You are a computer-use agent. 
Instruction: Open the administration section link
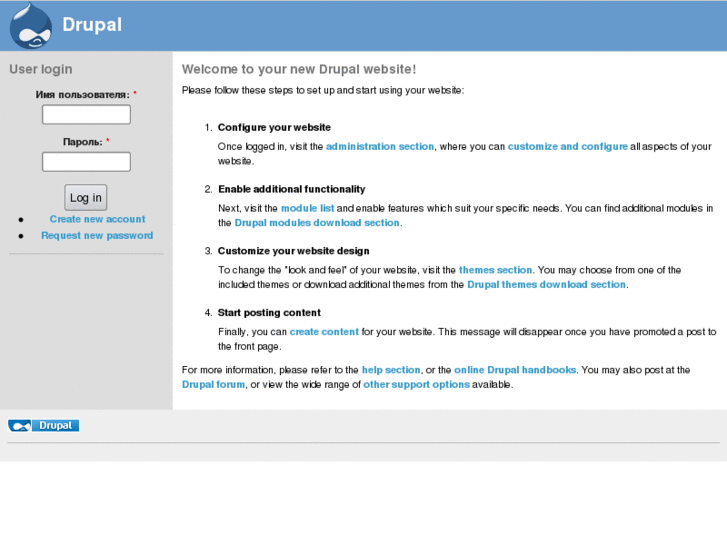coord(380,147)
